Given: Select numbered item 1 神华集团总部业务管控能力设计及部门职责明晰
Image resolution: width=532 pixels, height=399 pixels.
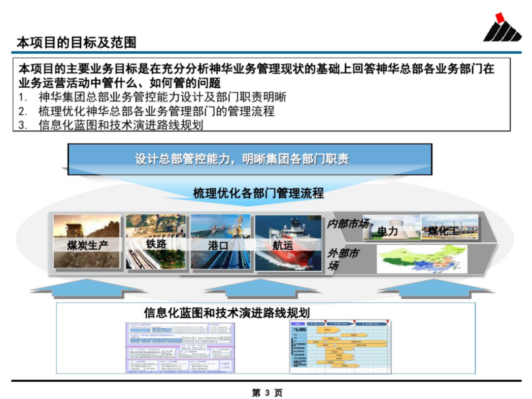Looking at the screenshot, I should (x=152, y=97).
